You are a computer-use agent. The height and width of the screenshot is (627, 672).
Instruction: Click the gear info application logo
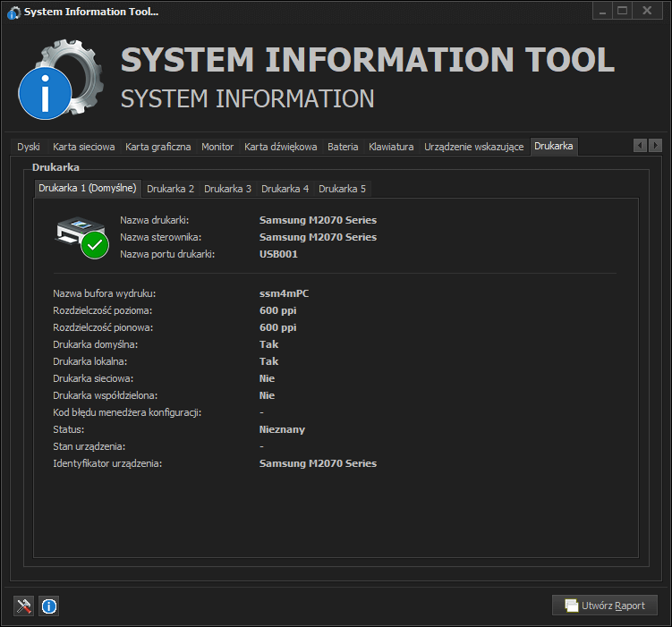(61, 80)
